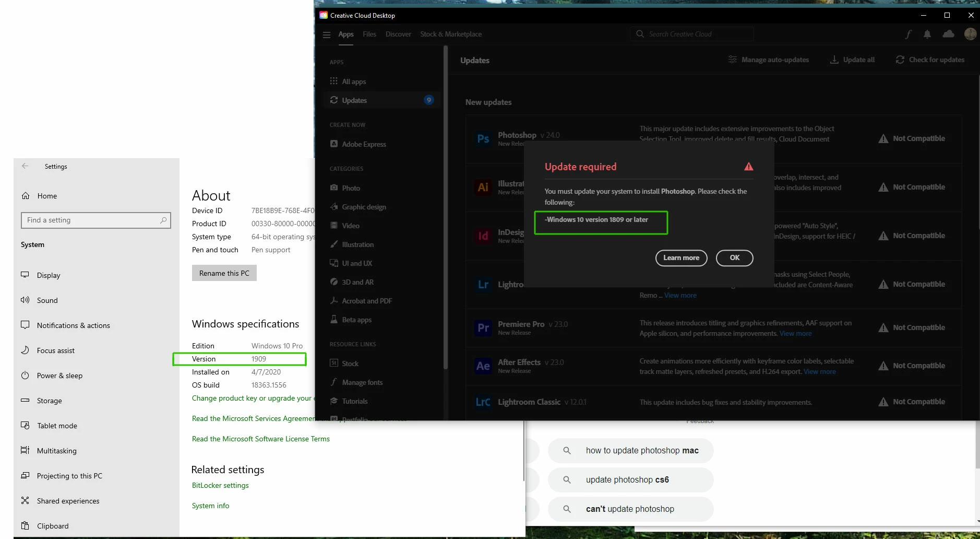
Task: Open Manage fonts resource link
Action: tap(381, 382)
